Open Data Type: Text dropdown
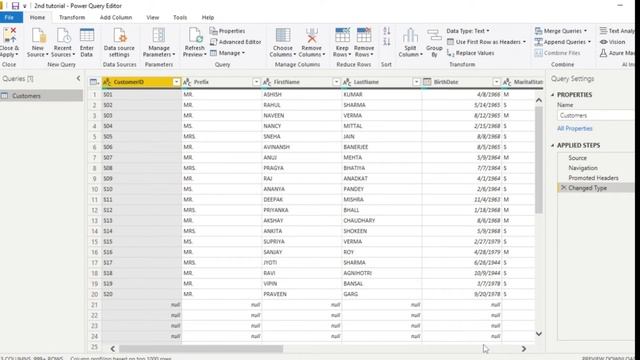This screenshot has width=640, height=360. pos(468,31)
